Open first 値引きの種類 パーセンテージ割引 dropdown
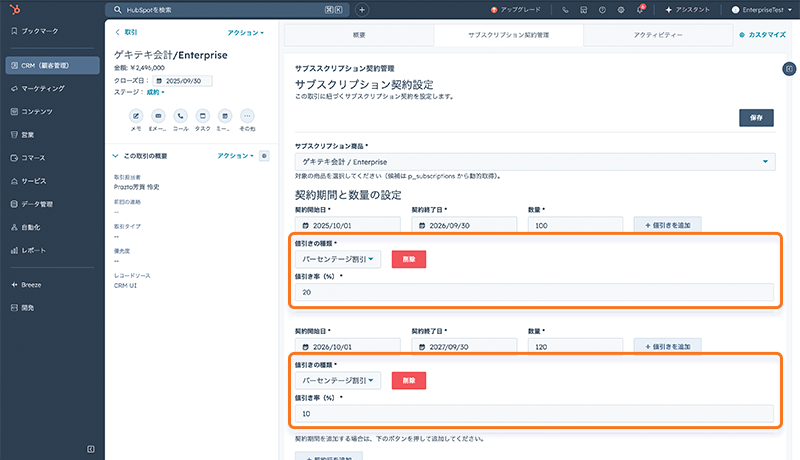Viewport: 800px width, 460px height. tap(338, 259)
